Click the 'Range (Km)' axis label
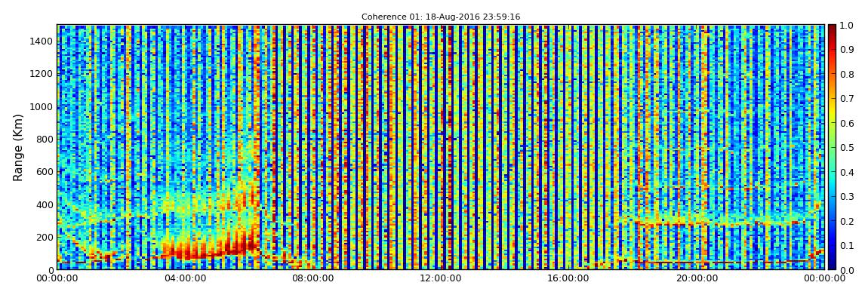 [18, 147]
